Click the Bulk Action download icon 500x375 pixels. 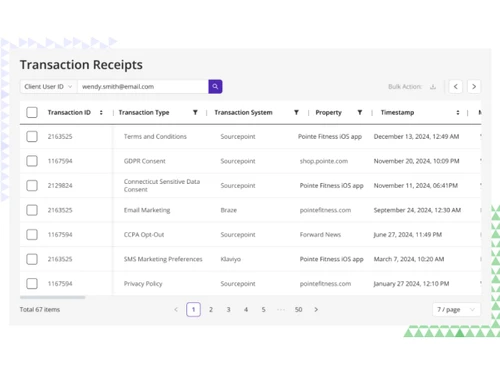click(433, 87)
